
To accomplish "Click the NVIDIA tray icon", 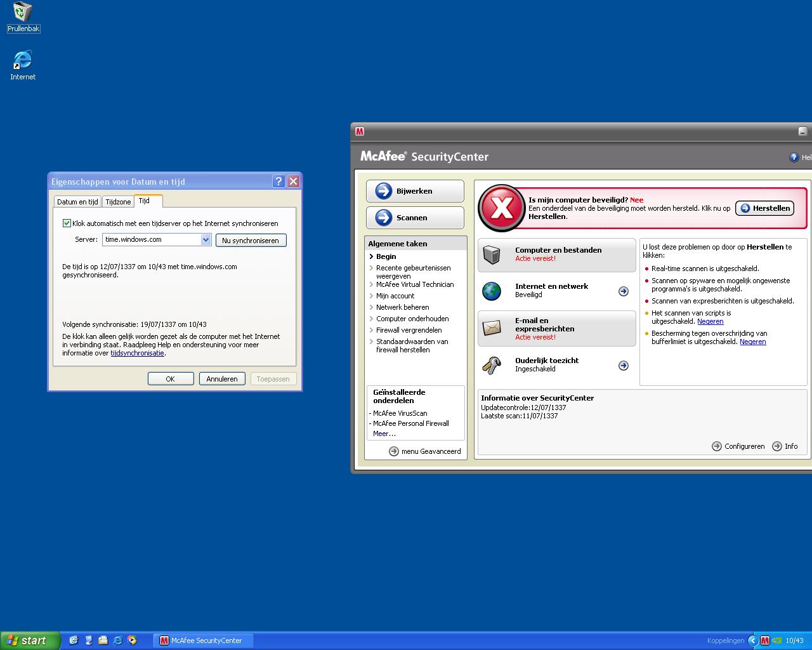I will coord(776,640).
